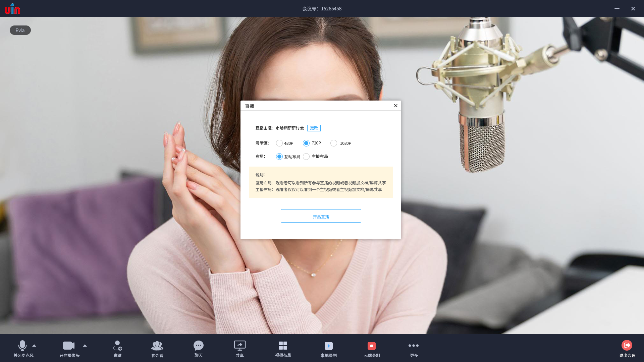Open the 邀请 invite icon

point(117,346)
